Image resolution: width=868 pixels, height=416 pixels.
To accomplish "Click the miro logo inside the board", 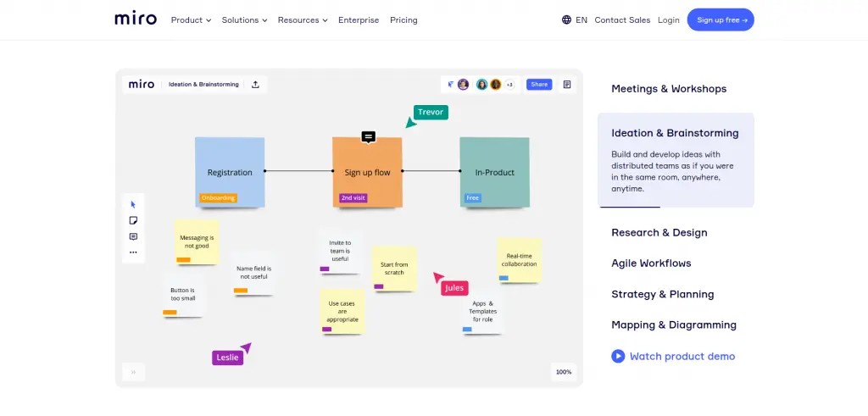I will pos(142,85).
